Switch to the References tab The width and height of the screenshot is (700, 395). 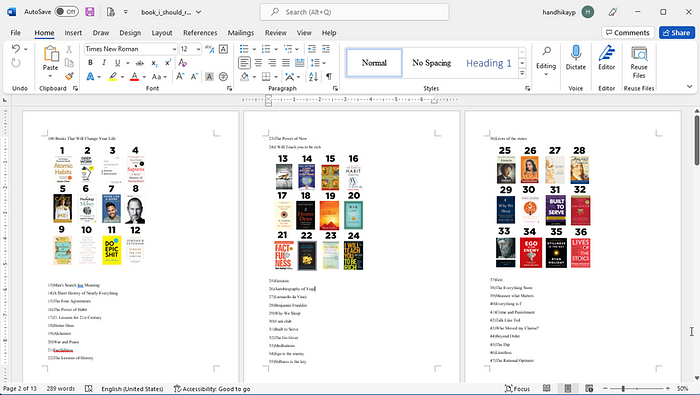pos(200,33)
